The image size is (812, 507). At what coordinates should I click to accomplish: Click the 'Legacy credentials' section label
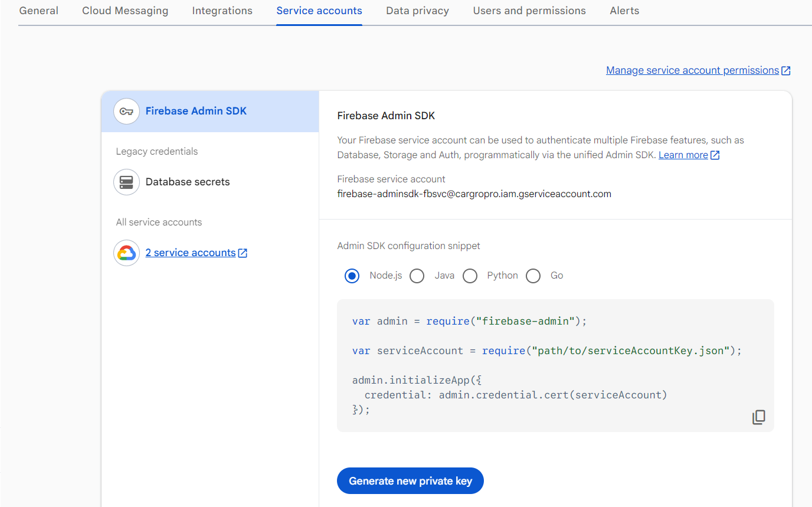pyautogui.click(x=157, y=151)
